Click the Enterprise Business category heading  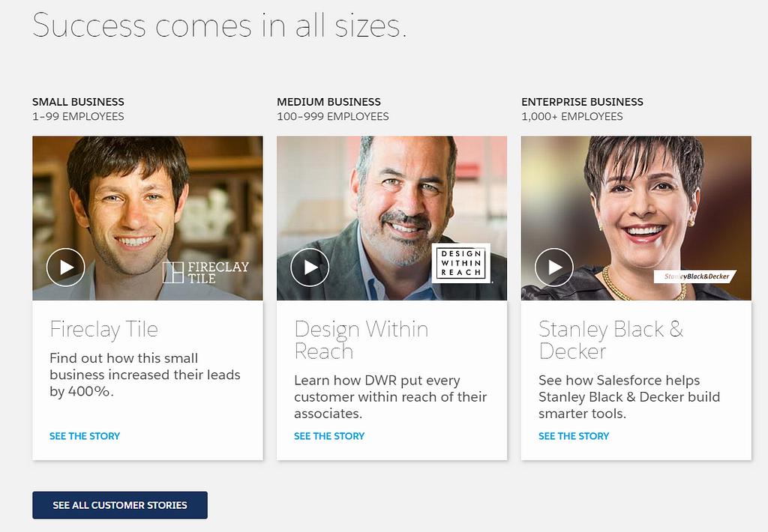pyautogui.click(x=582, y=102)
